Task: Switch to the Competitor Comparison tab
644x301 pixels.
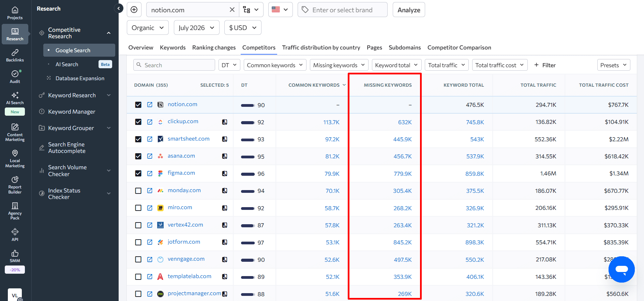Action: (459, 47)
